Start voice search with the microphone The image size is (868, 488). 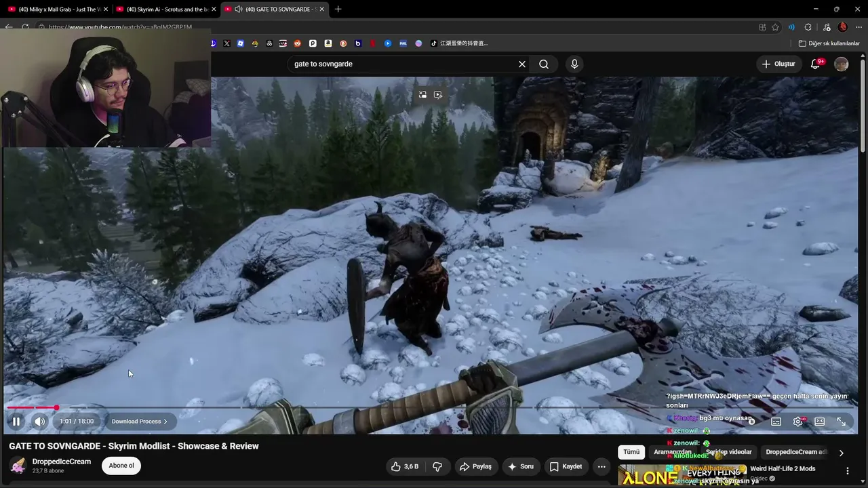click(x=574, y=64)
